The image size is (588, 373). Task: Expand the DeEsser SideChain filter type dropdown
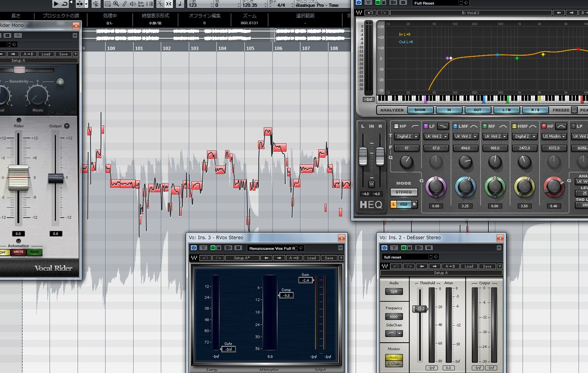pyautogui.click(x=394, y=333)
